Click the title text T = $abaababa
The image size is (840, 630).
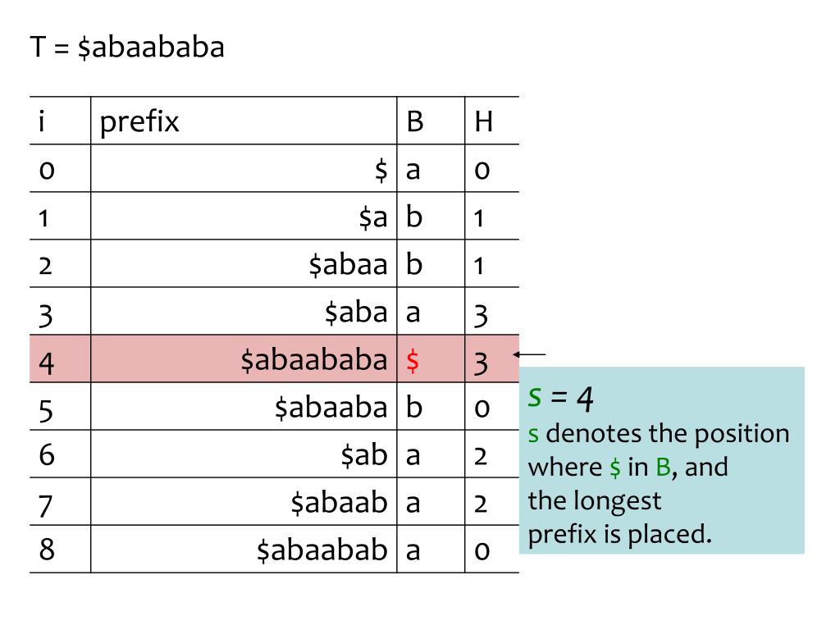tap(127, 47)
